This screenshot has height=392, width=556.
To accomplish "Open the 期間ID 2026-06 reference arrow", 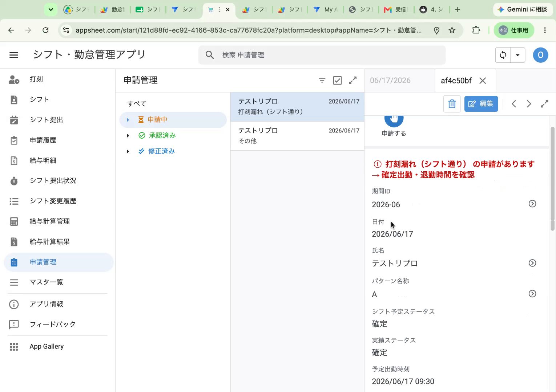I will coord(532,204).
